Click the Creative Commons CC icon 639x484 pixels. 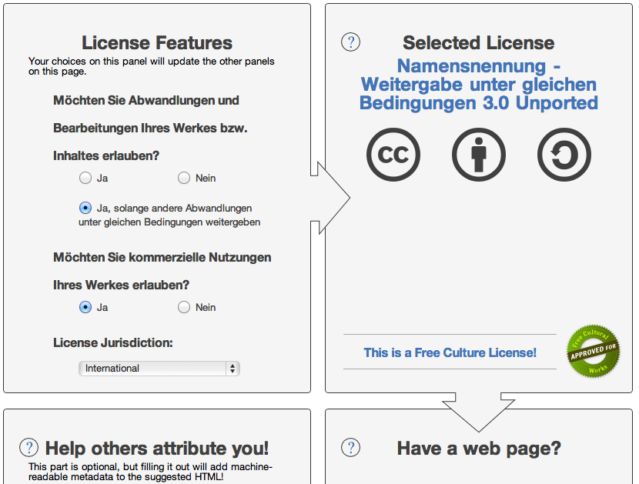[x=393, y=157]
